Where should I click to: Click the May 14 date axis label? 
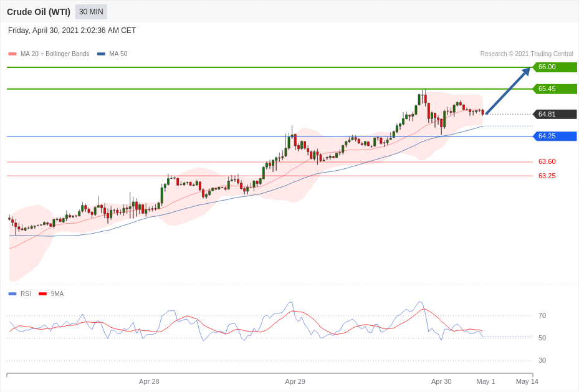coord(527,381)
